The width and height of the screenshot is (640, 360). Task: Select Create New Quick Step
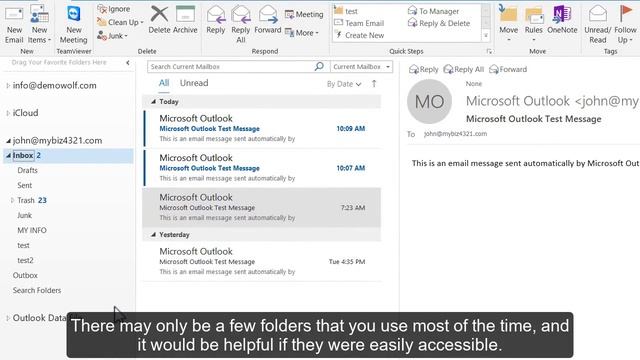(360, 36)
